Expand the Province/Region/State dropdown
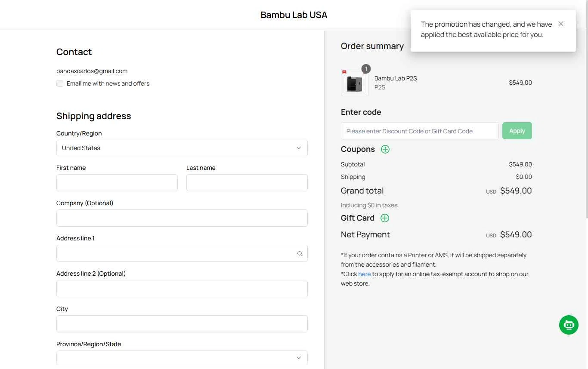Viewport: 588px width, 369px height. point(182,358)
